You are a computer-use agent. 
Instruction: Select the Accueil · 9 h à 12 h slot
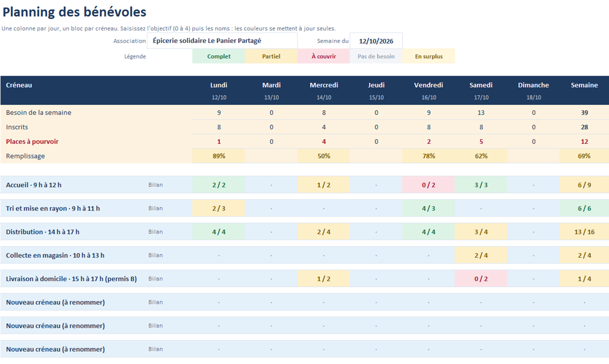coord(33,185)
